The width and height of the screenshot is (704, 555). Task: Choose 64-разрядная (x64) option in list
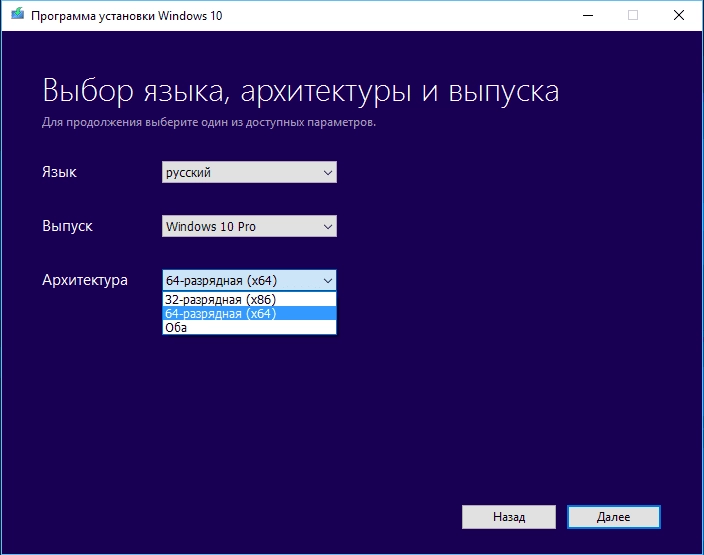[x=249, y=313]
